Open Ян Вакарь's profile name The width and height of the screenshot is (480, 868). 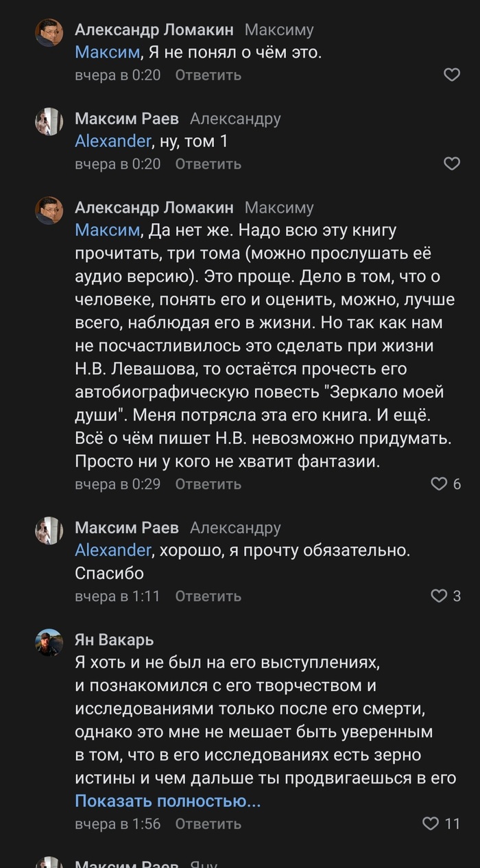point(114,640)
